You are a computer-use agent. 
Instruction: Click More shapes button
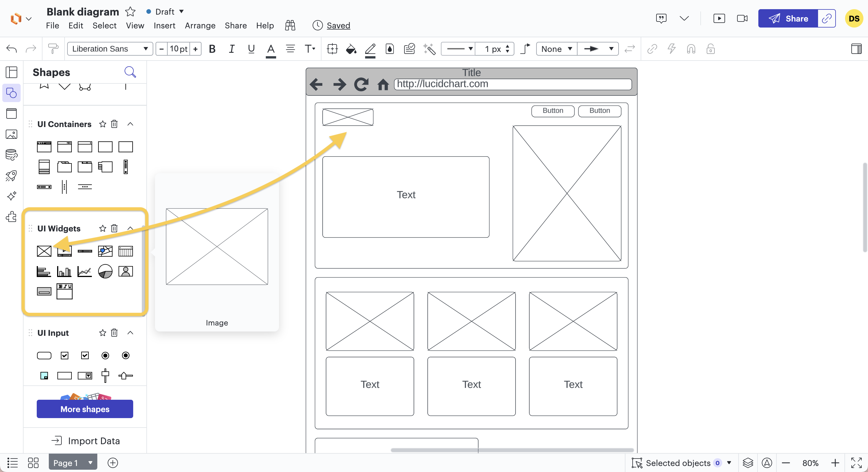[x=85, y=409]
